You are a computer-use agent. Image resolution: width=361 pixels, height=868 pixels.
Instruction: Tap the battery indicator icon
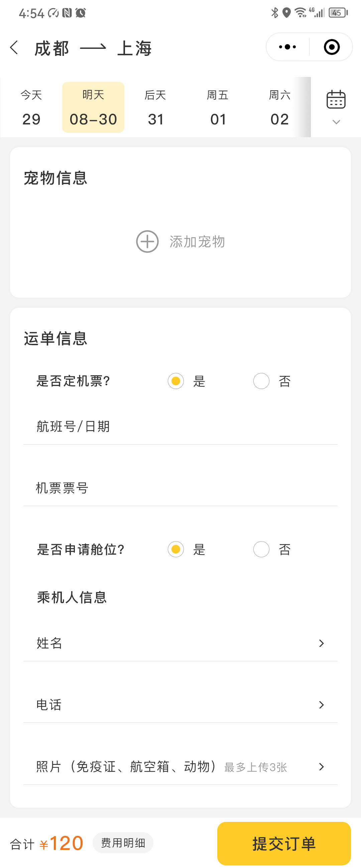pos(338,13)
